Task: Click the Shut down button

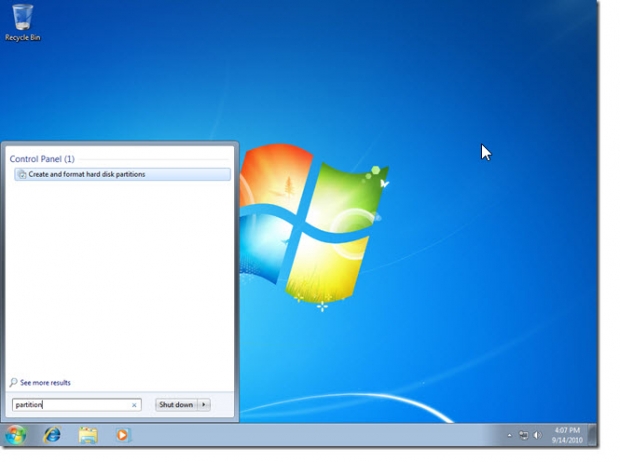Action: pyautogui.click(x=176, y=405)
